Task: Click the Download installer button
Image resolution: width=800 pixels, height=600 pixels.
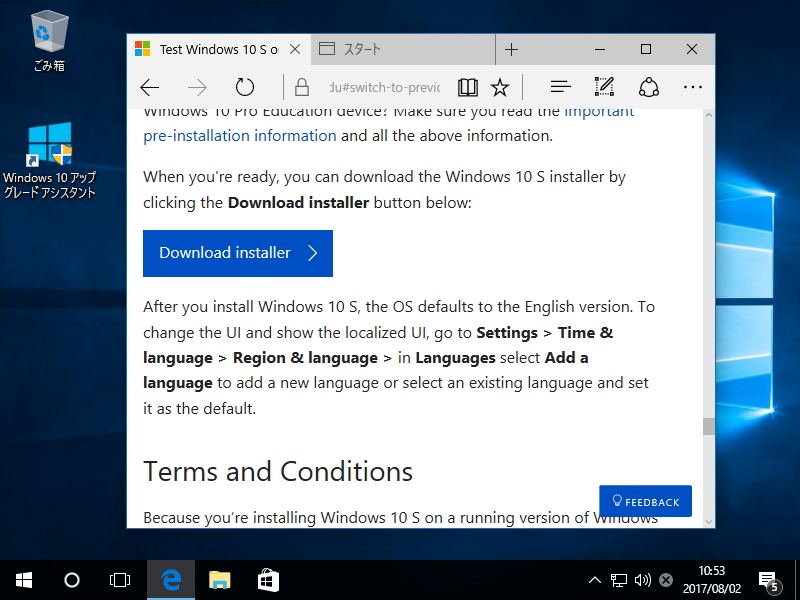Action: (237, 253)
